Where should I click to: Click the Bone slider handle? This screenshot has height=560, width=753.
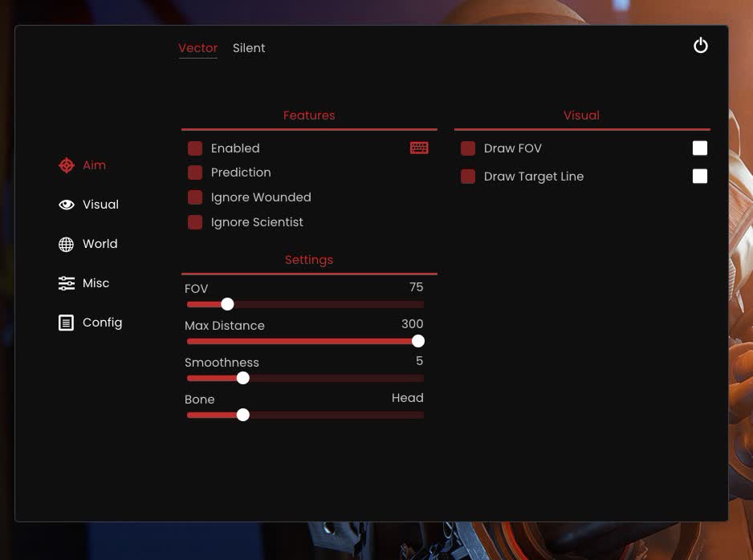(x=242, y=415)
